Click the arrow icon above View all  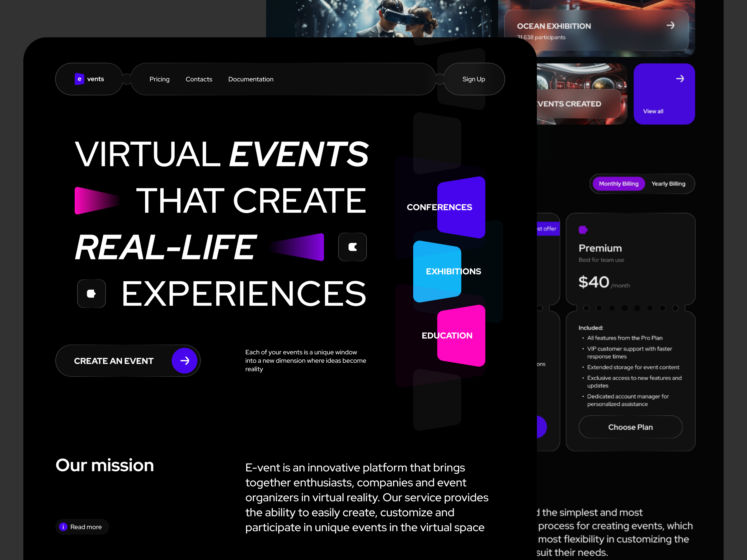pyautogui.click(x=681, y=79)
